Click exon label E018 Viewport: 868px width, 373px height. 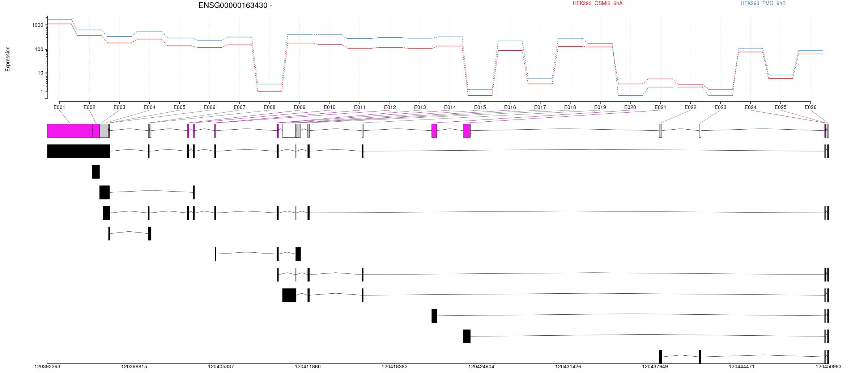pos(570,107)
